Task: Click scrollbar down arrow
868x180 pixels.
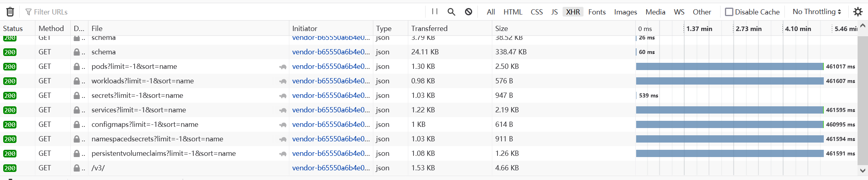Action: coord(863,170)
